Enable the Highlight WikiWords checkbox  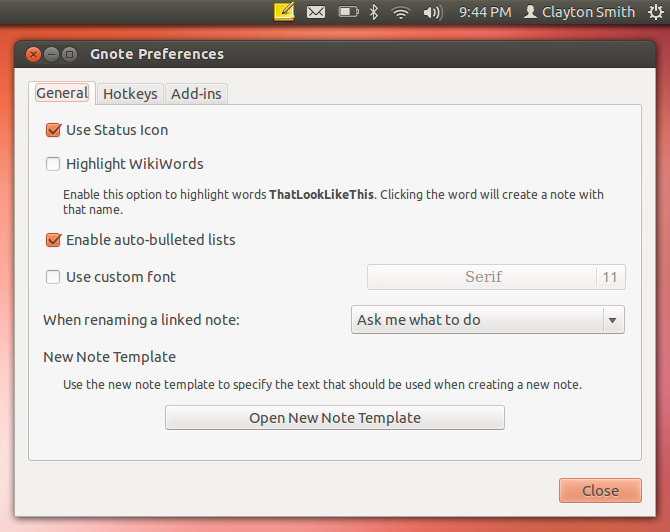54,164
